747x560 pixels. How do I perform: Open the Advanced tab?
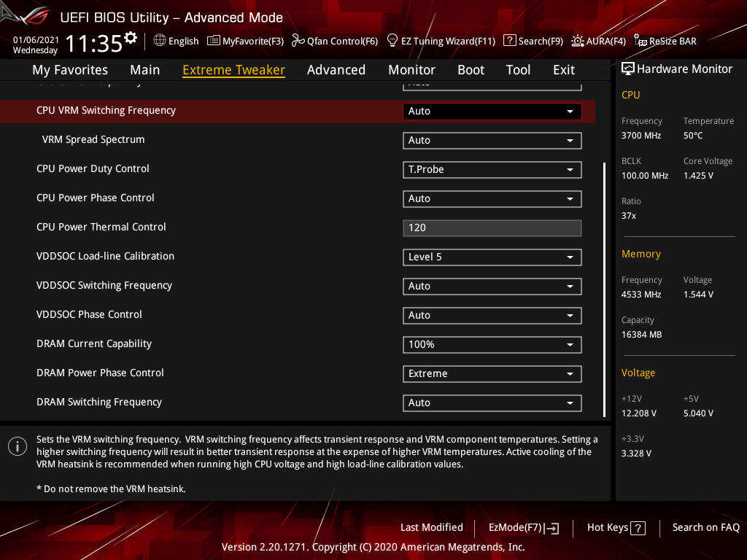(x=336, y=70)
